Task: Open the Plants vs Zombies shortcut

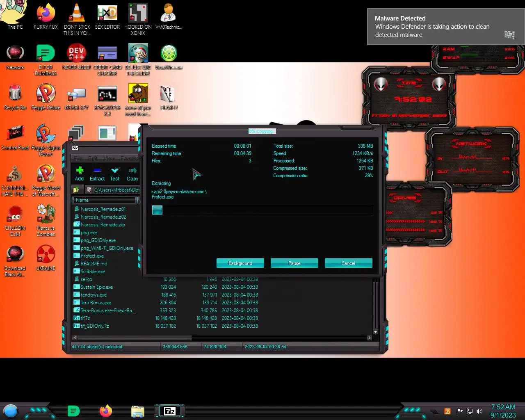Action: tap(46, 220)
